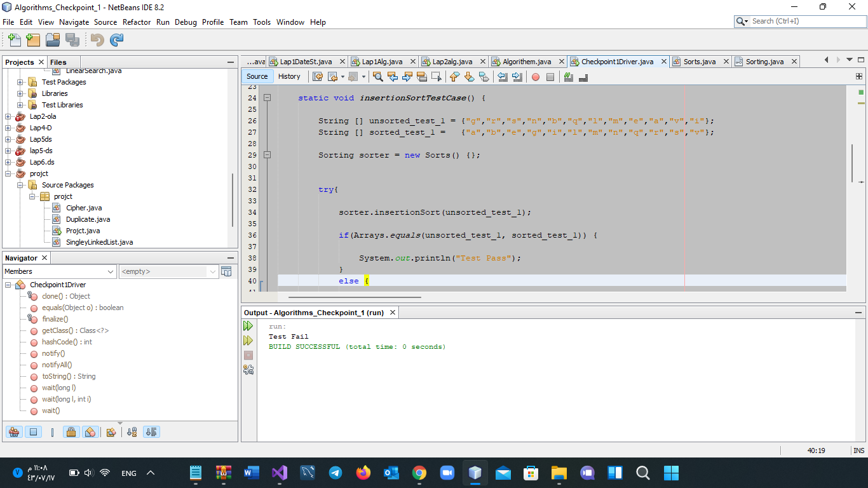This screenshot has width=868, height=488.
Task: Collapse the projct package folder
Action: (x=32, y=196)
